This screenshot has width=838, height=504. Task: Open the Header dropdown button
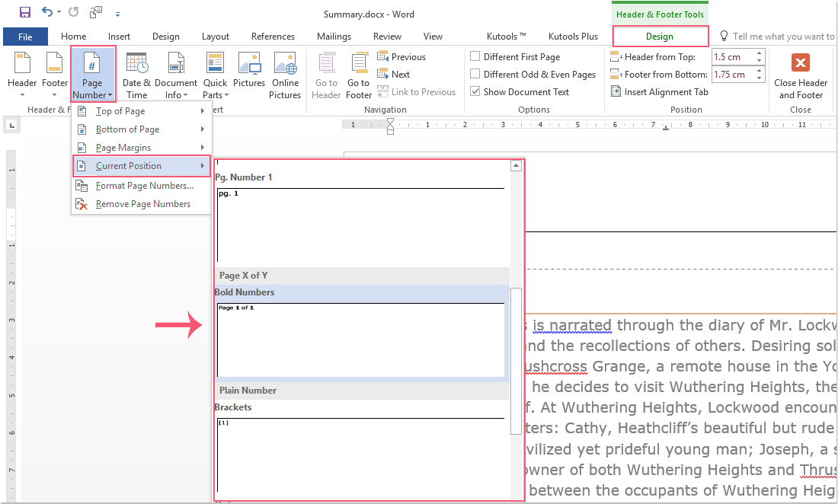(22, 76)
